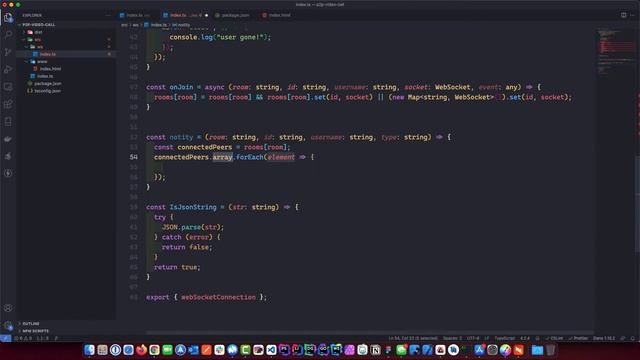Open Finder from the Dock
Viewport: 640px width, 360px height.
point(89,350)
